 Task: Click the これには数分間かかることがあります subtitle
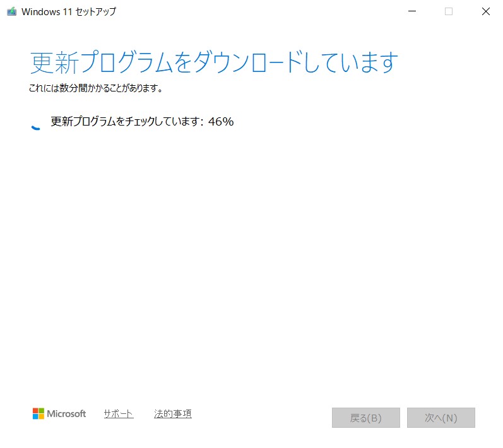[96, 89]
